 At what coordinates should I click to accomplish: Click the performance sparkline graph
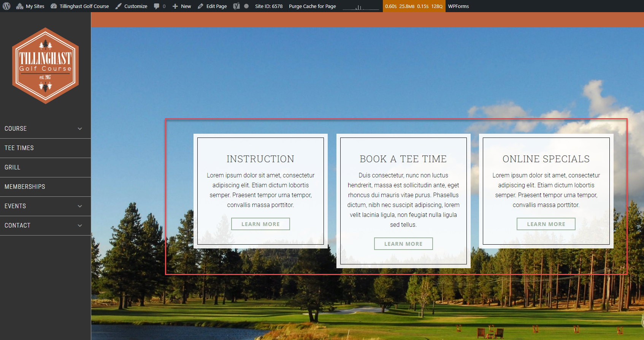361,6
